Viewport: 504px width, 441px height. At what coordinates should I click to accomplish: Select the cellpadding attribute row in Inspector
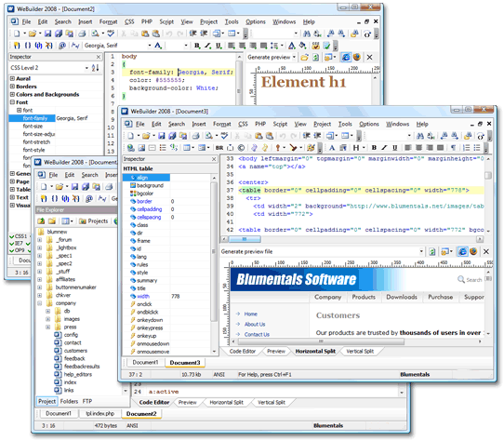(x=166, y=209)
